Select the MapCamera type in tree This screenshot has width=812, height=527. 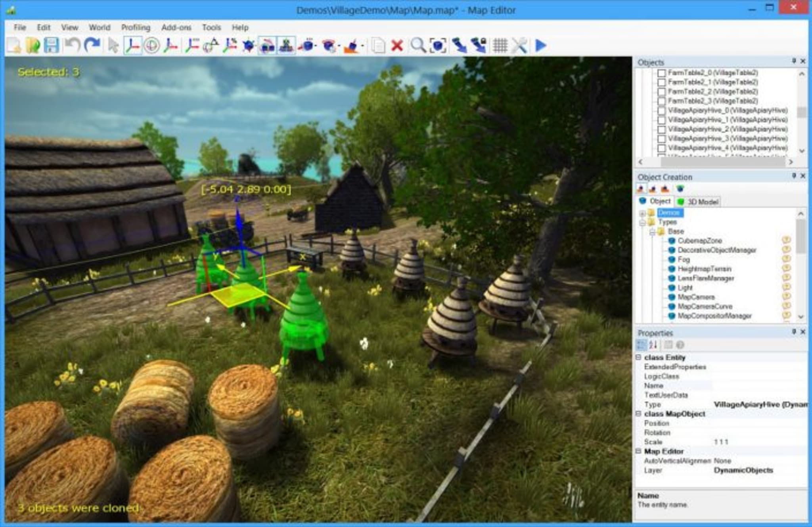[x=696, y=297]
